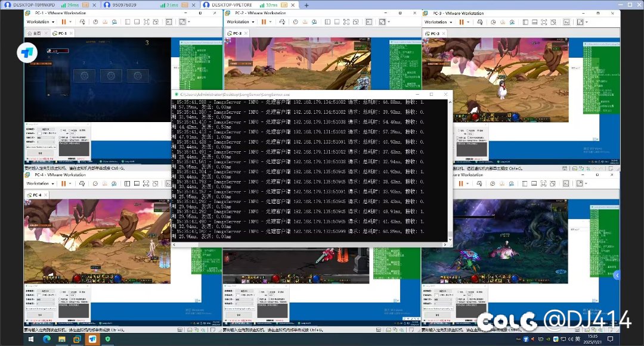
Task: Send Ctrl+Alt+Del to PC-1
Action: coord(82,21)
